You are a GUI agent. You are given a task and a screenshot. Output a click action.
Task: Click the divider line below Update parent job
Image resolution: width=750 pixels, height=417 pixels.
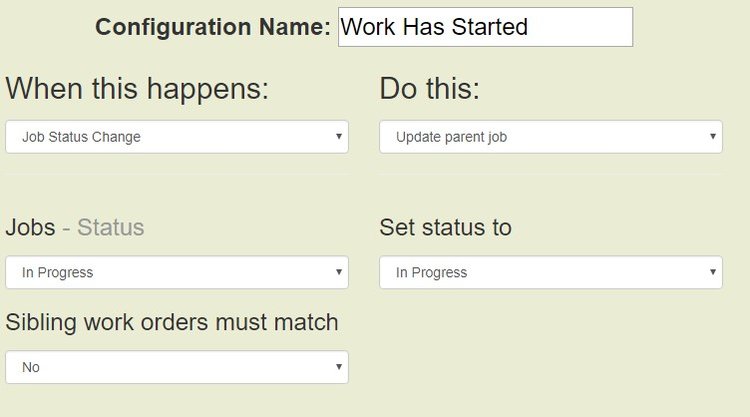(x=550, y=174)
